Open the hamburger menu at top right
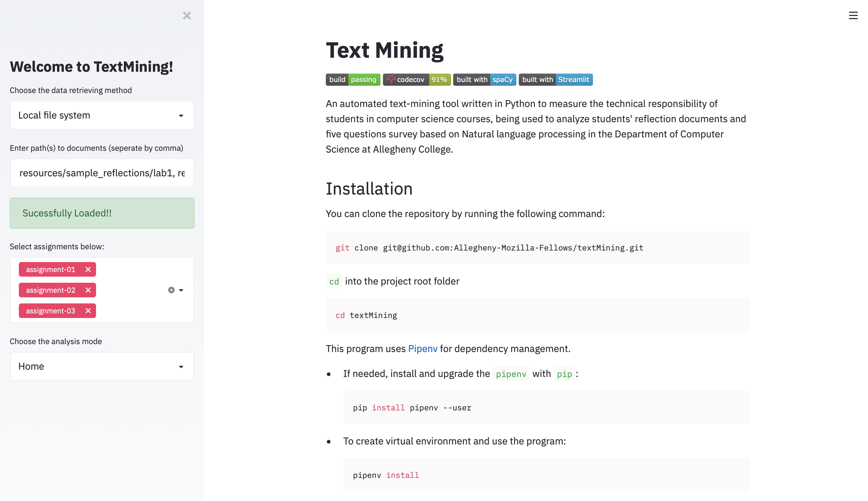This screenshot has height=501, width=868. pos(853,16)
